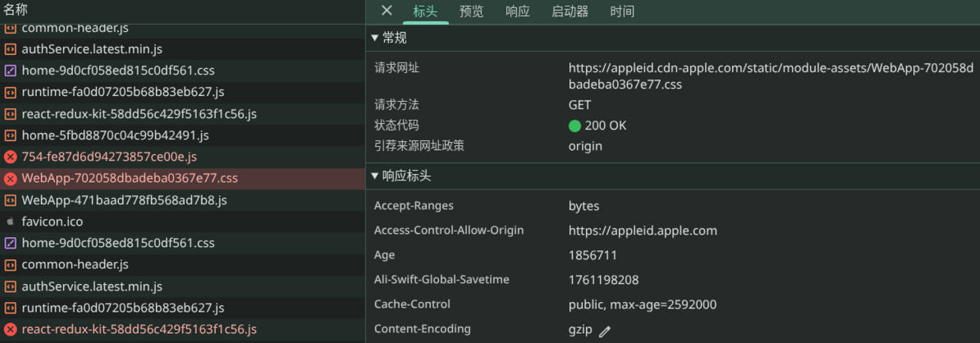Click the error icon for the last react-redux-kit row
The height and width of the screenshot is (343, 980).
11,329
